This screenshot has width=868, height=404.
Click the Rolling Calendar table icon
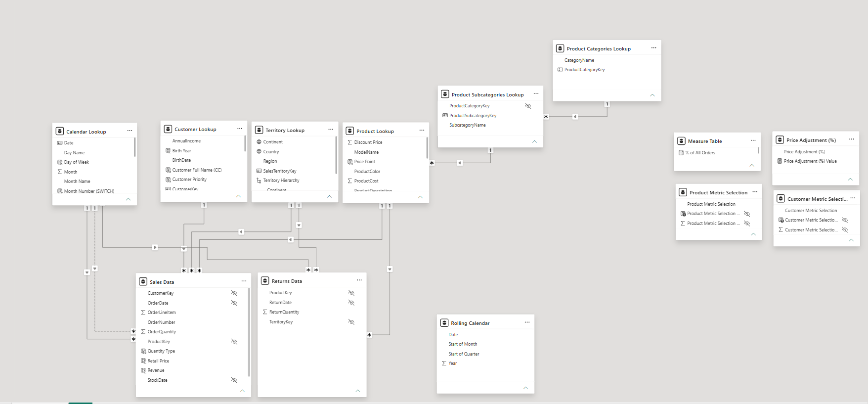[x=444, y=323]
